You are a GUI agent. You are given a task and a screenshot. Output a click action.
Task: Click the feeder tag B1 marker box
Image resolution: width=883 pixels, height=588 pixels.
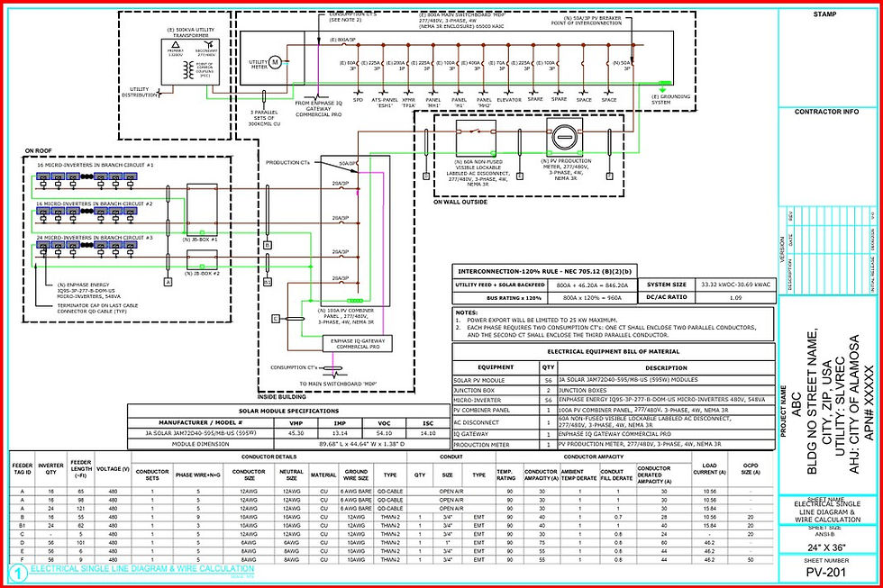point(268,281)
